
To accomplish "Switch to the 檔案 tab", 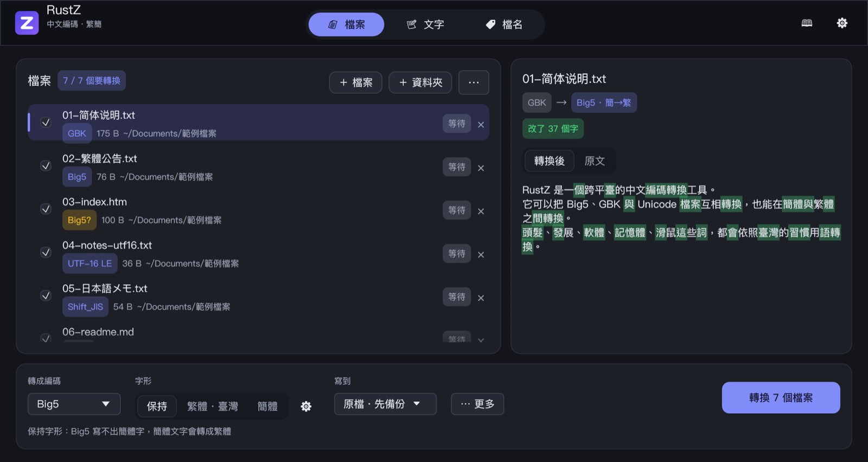I will tap(346, 24).
